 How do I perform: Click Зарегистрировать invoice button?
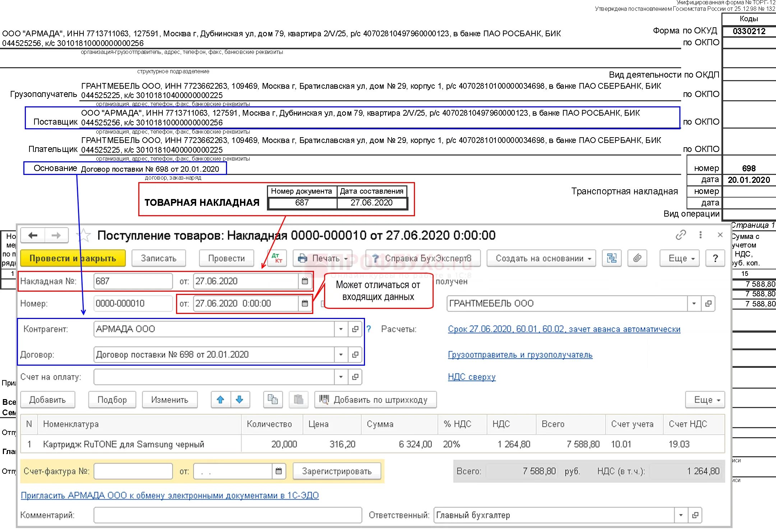coord(337,471)
